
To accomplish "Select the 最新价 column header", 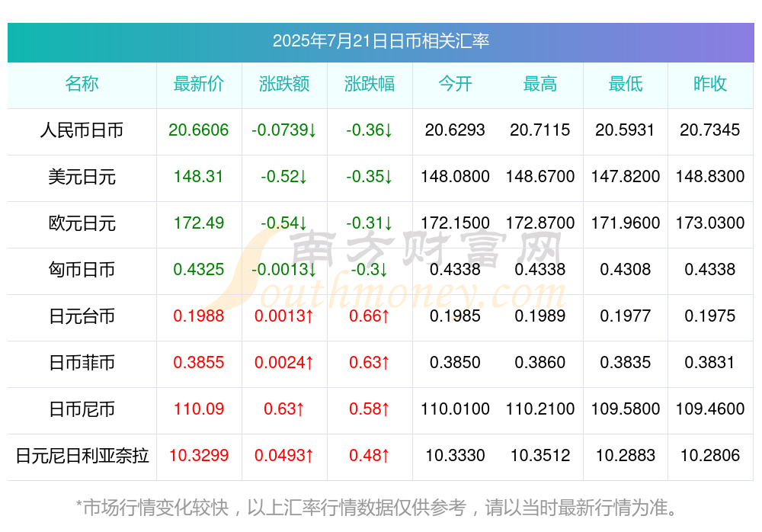I will pyautogui.click(x=199, y=84).
